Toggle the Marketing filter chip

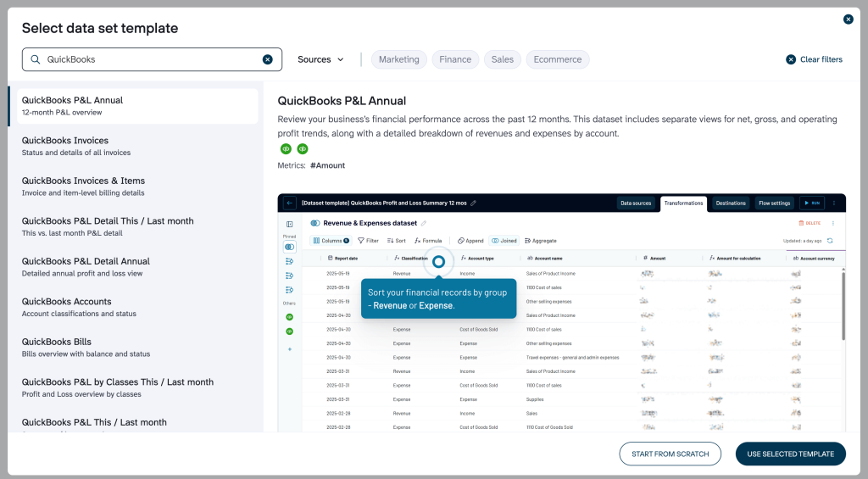pyautogui.click(x=398, y=59)
